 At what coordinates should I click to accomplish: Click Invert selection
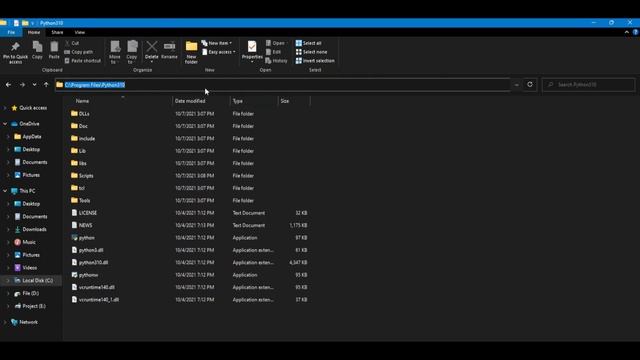click(315, 61)
